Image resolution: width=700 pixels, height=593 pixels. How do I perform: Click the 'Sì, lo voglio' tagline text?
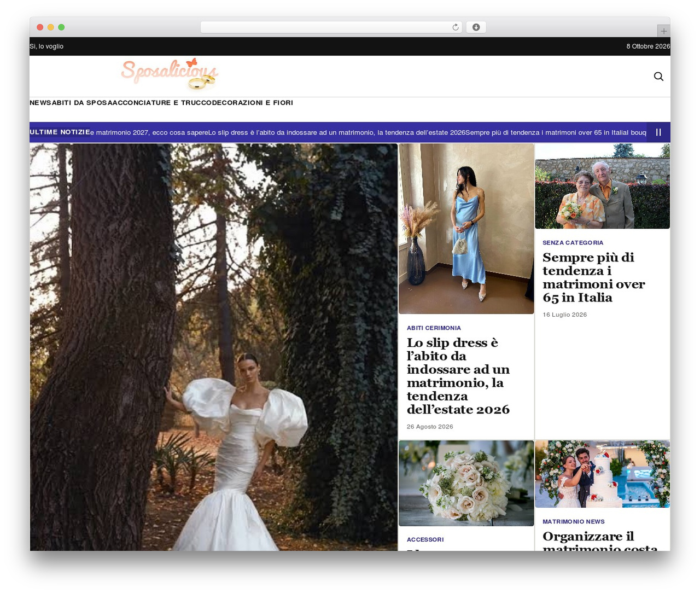click(x=46, y=46)
